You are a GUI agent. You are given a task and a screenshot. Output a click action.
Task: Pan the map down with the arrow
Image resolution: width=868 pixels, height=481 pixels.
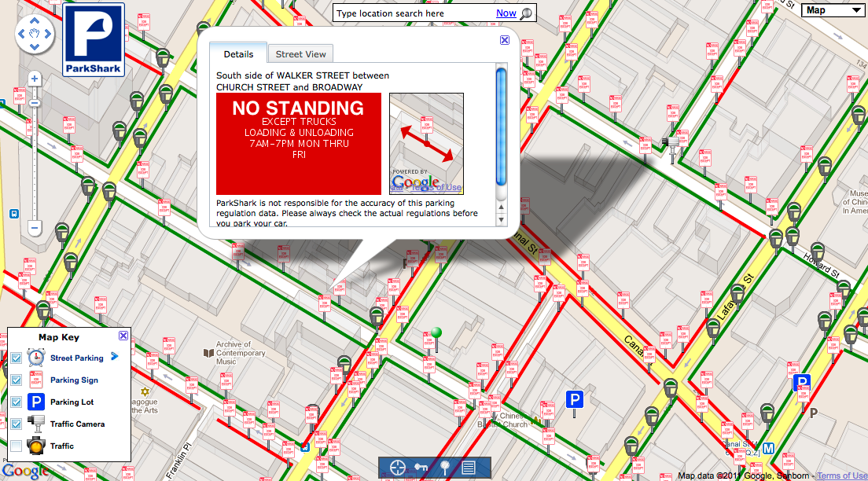[x=35, y=46]
